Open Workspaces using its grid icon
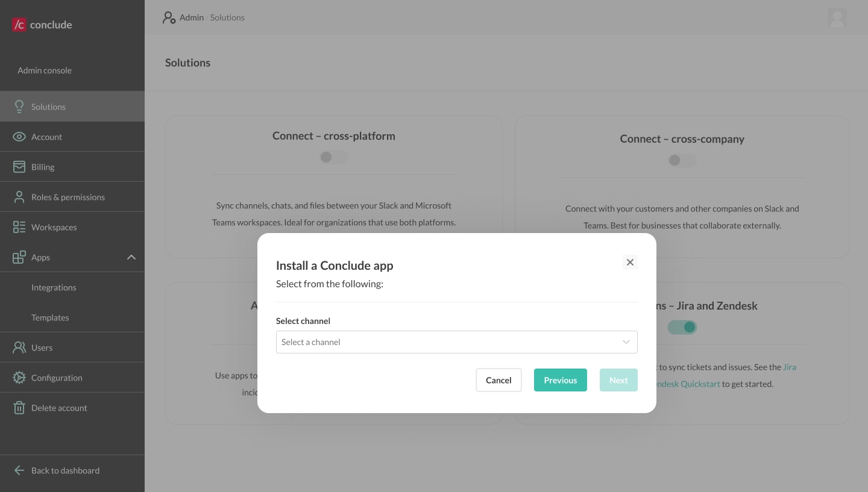This screenshot has height=492, width=868. [x=19, y=227]
